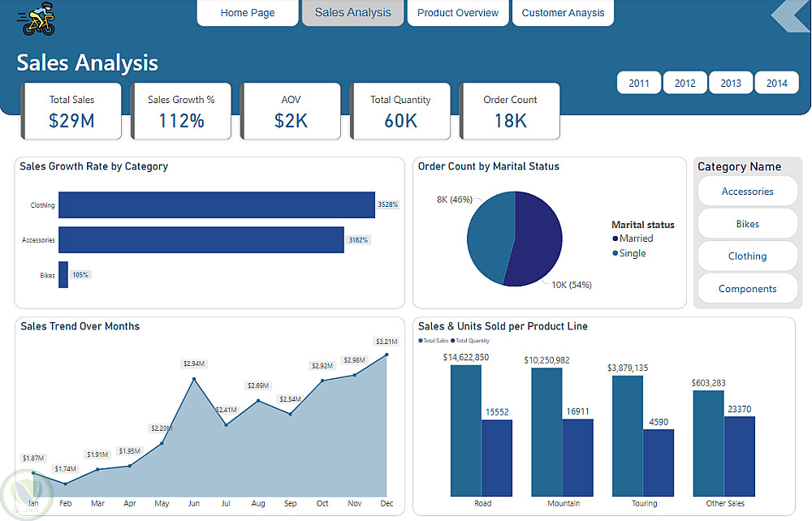Image resolution: width=812 pixels, height=521 pixels.
Task: Select the Total Quantity 60K card
Action: coord(400,111)
